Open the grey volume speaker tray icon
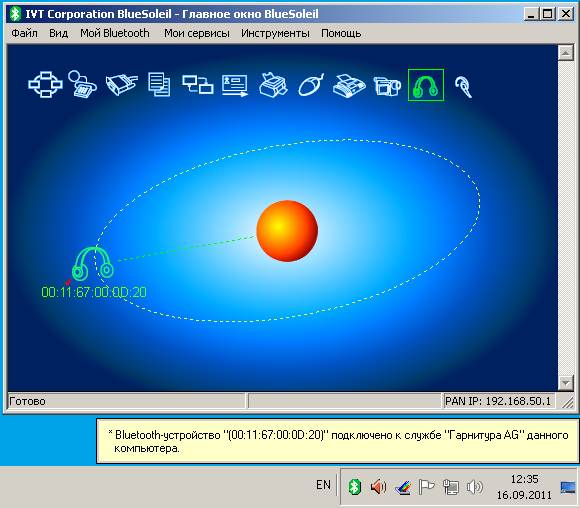The width and height of the screenshot is (580, 508). pyautogui.click(x=475, y=487)
